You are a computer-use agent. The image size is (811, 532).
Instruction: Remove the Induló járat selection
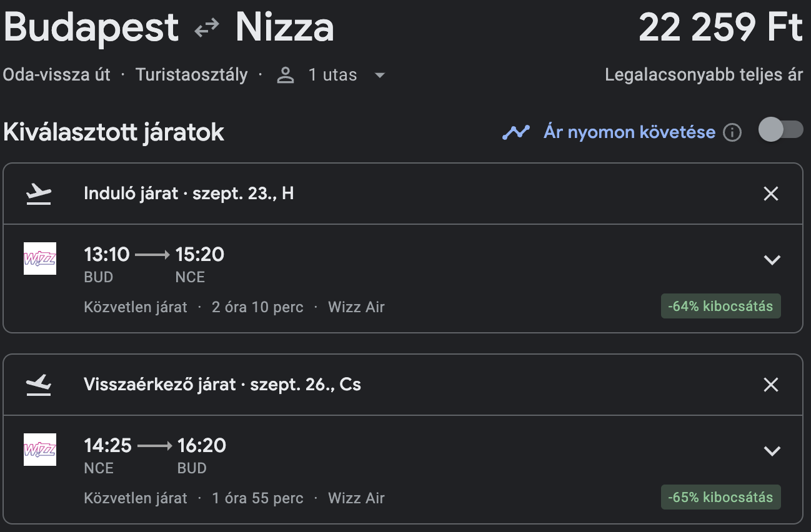click(771, 194)
